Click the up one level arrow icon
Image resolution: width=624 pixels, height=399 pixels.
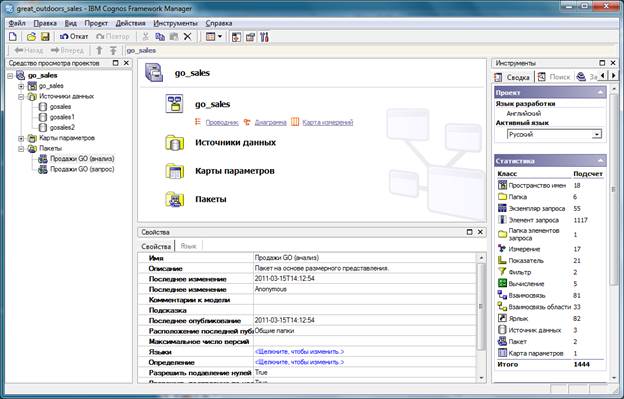(x=99, y=51)
